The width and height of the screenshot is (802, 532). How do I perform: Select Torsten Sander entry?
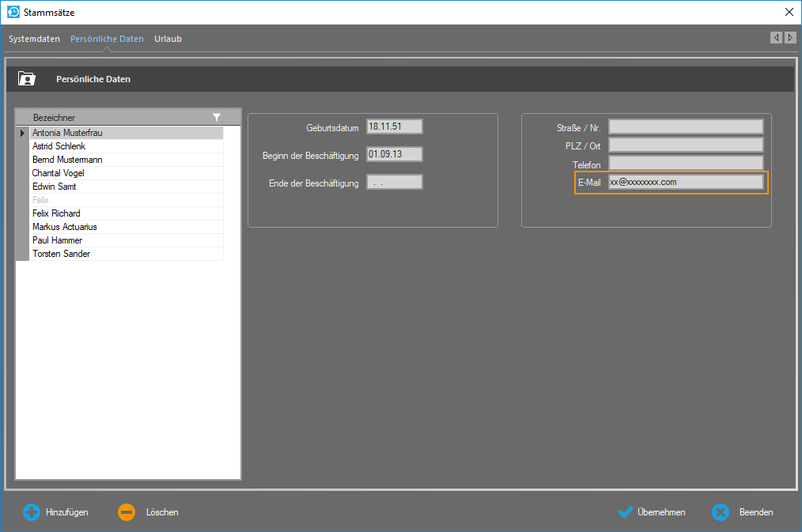[61, 254]
